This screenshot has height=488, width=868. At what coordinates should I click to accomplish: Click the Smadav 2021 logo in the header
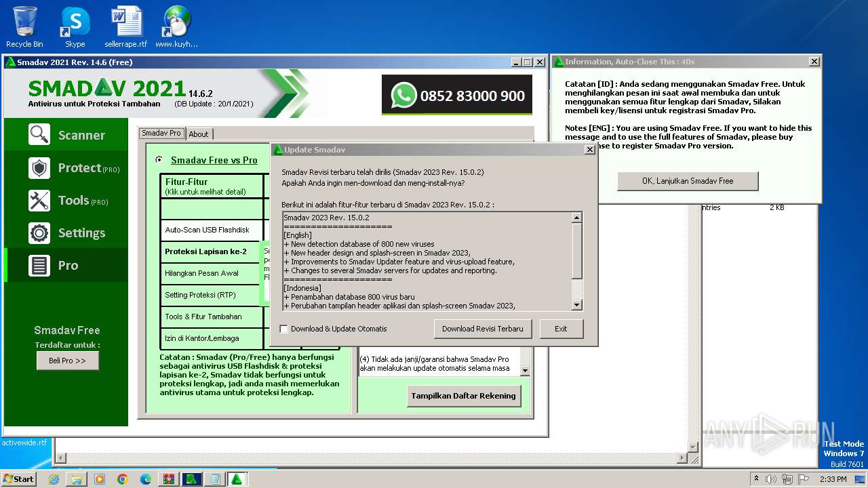(x=107, y=88)
